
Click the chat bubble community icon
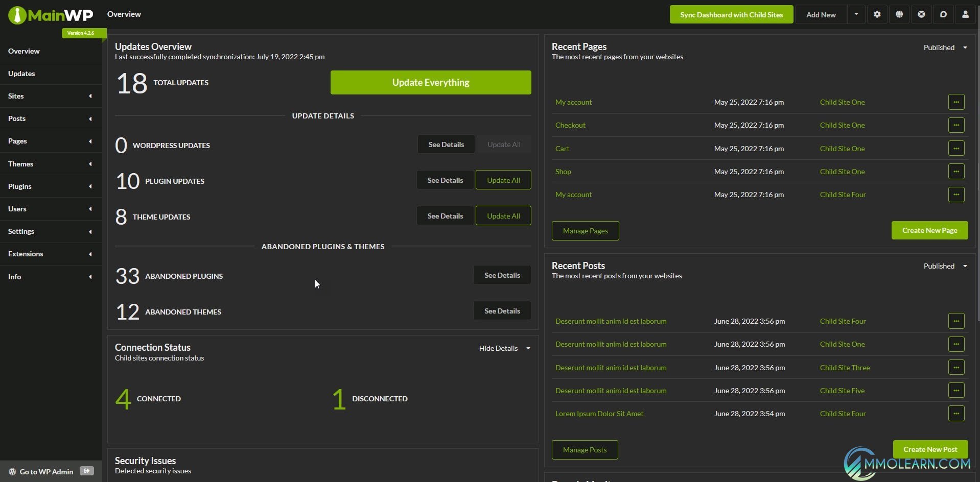[943, 14]
